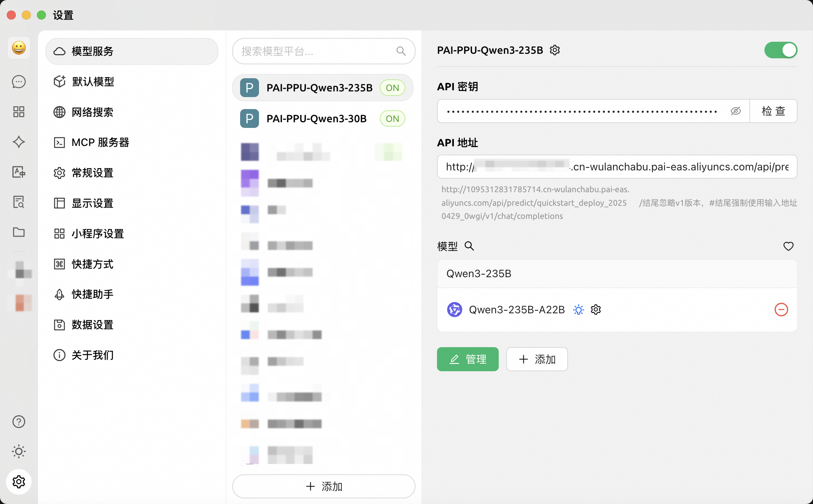This screenshot has width=813, height=504.
Task: Click the 搜索模型平台 search field
Action: tap(316, 51)
